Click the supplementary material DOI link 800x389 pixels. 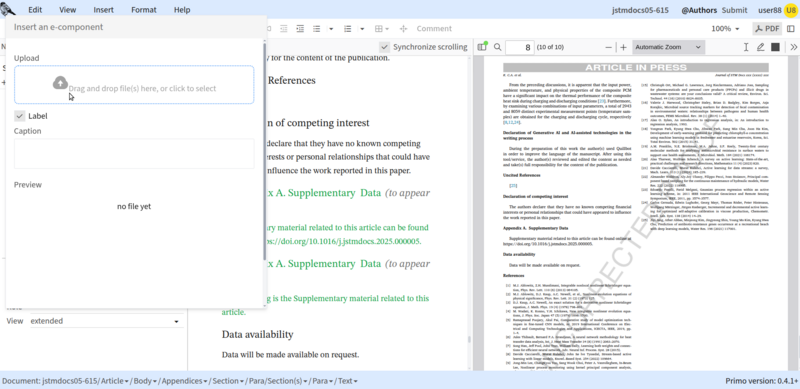pyautogui.click(x=343, y=241)
